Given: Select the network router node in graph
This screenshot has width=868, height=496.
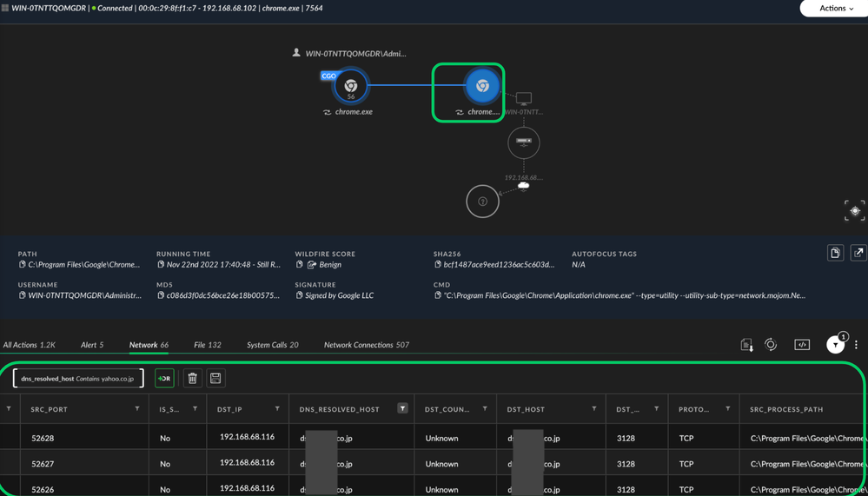Looking at the screenshot, I should (523, 142).
